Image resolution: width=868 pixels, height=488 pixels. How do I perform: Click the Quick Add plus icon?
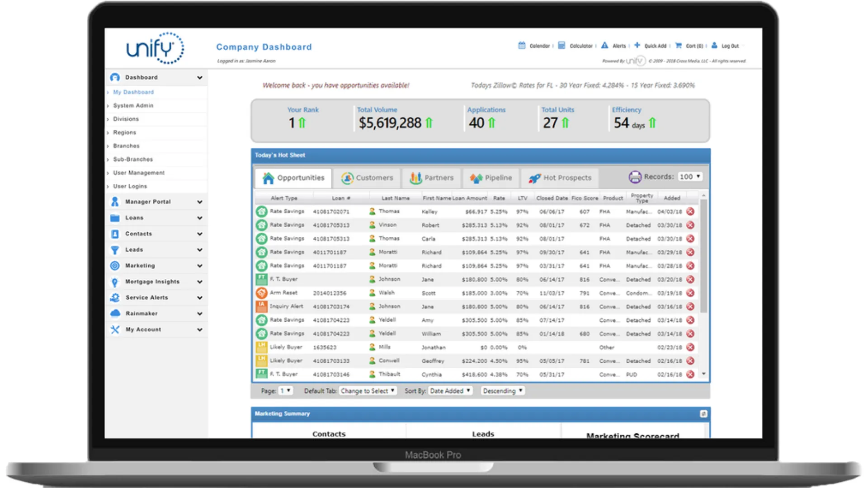coord(637,45)
